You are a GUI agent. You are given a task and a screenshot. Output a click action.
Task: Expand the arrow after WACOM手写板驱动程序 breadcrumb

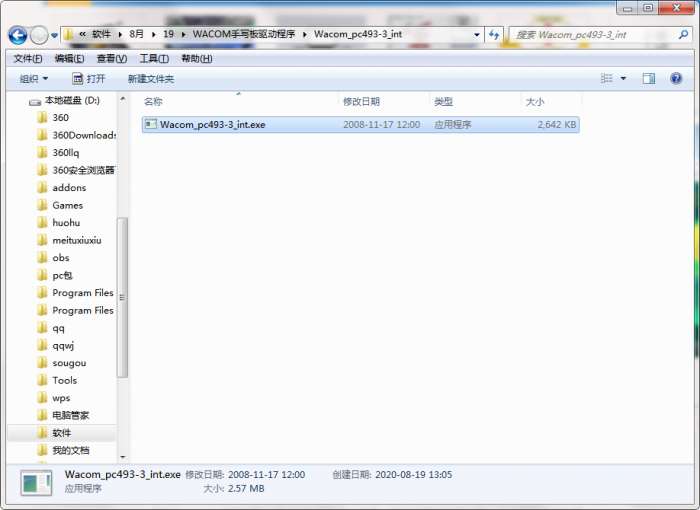tap(305, 34)
